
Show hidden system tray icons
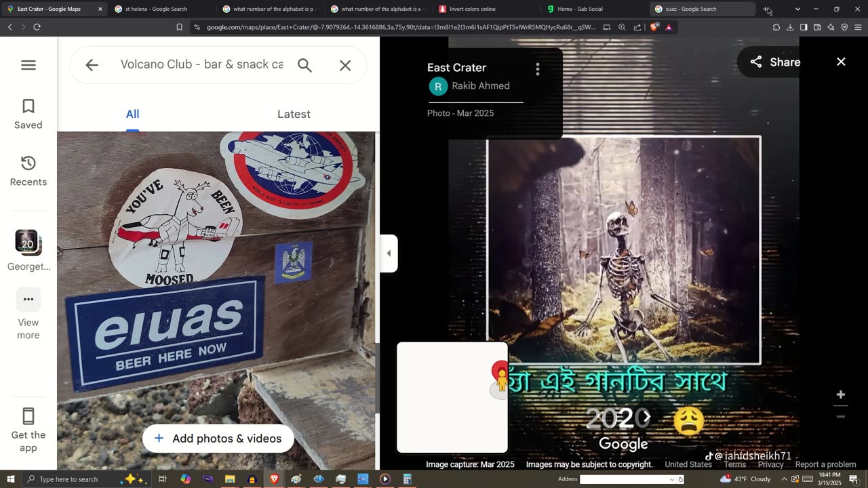(784, 479)
